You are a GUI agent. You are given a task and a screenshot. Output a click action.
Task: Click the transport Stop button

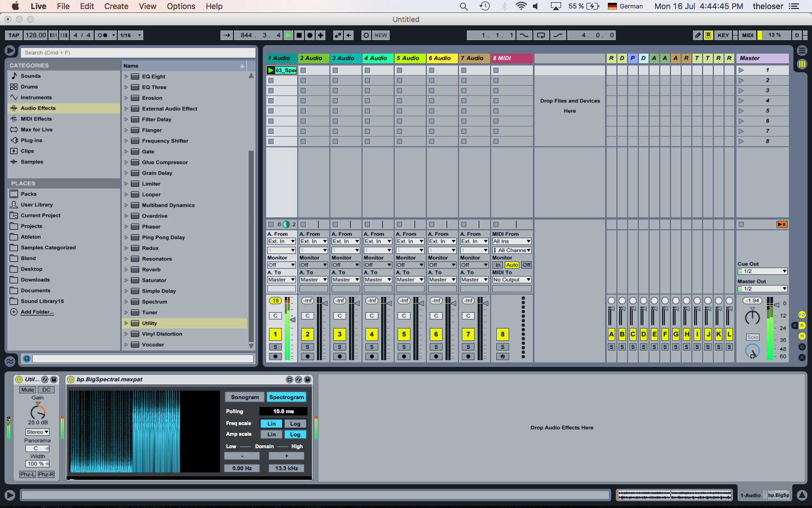[x=299, y=35]
